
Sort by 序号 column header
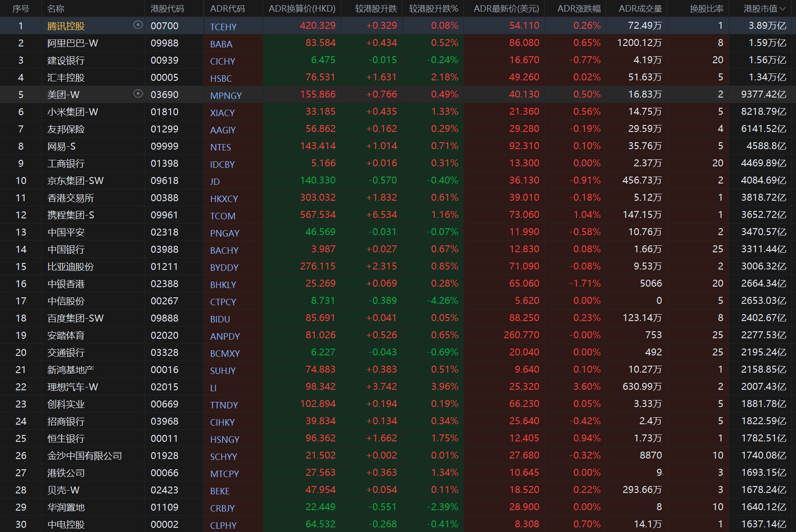click(x=20, y=9)
